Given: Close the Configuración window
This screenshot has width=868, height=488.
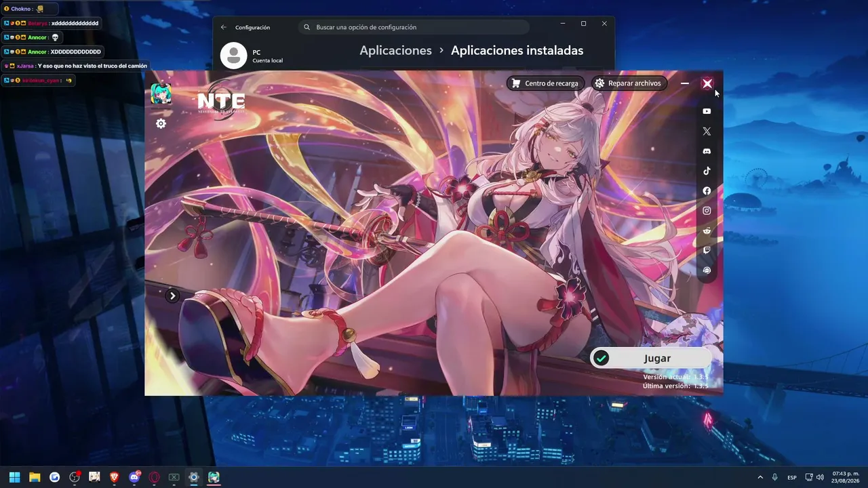Looking at the screenshot, I should coord(604,24).
